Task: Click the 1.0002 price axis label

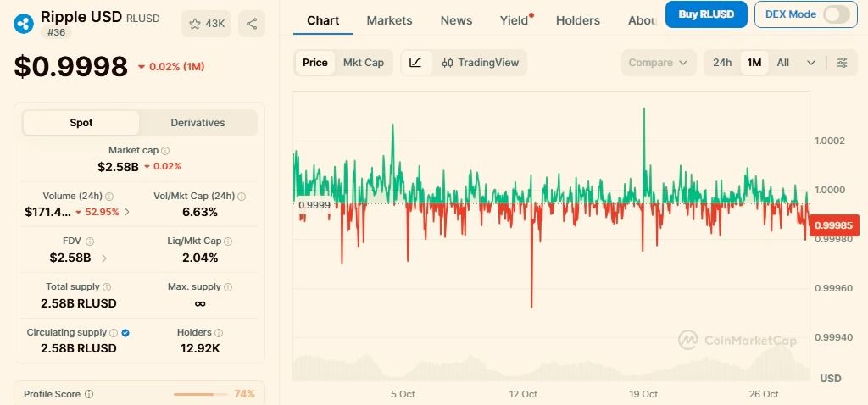Action: [830, 141]
